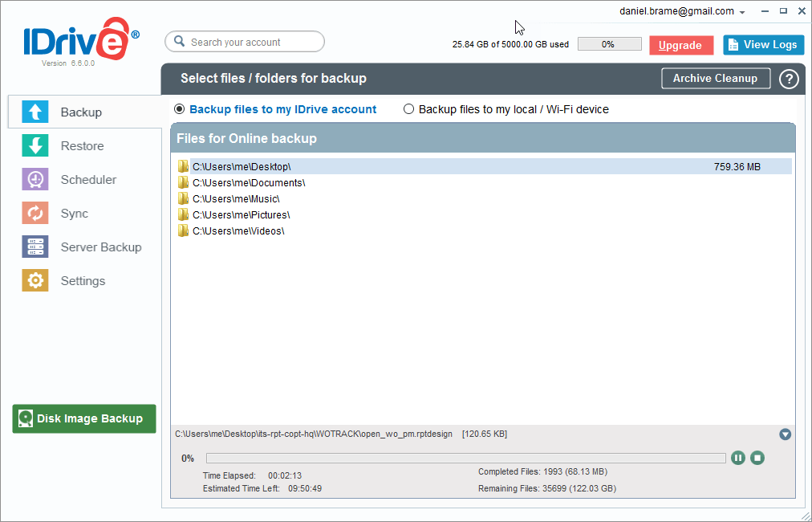Click the Scheduler clock icon
The width and height of the screenshot is (812, 522).
35,179
